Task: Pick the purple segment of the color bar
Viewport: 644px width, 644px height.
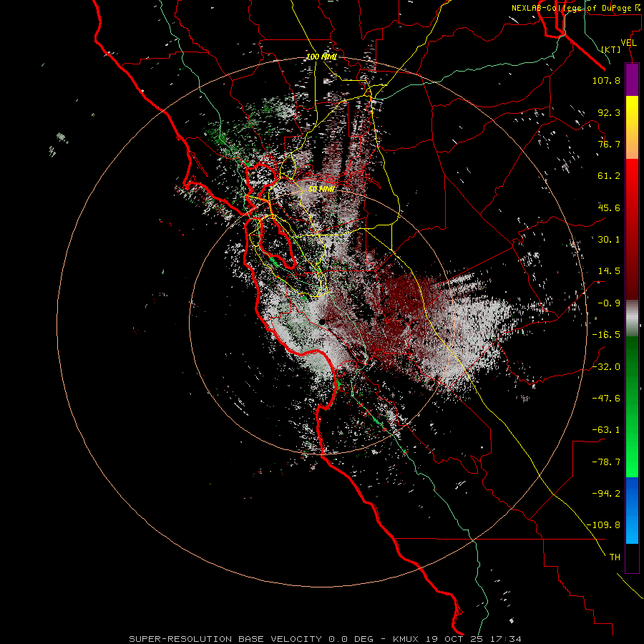Action: click(632, 79)
